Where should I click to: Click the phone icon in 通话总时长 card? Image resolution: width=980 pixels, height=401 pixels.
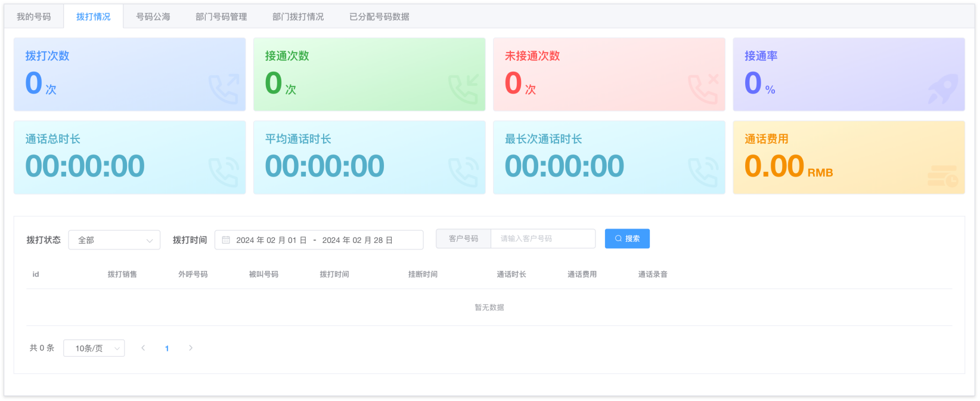coord(224,172)
